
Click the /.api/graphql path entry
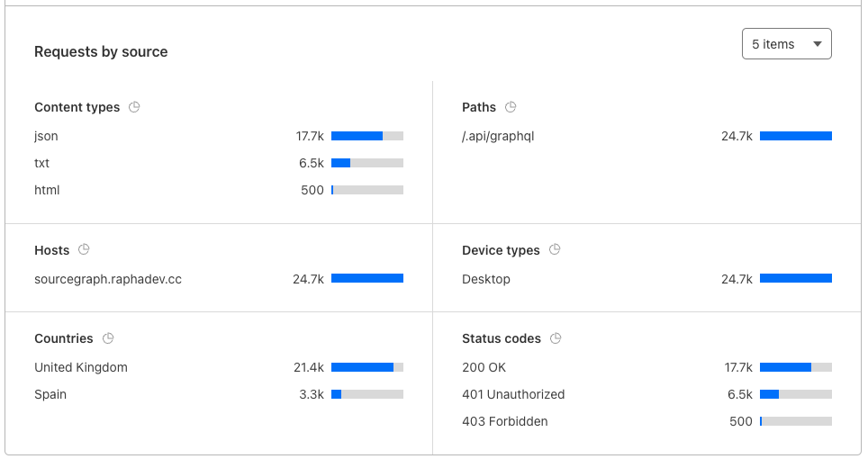(x=499, y=136)
